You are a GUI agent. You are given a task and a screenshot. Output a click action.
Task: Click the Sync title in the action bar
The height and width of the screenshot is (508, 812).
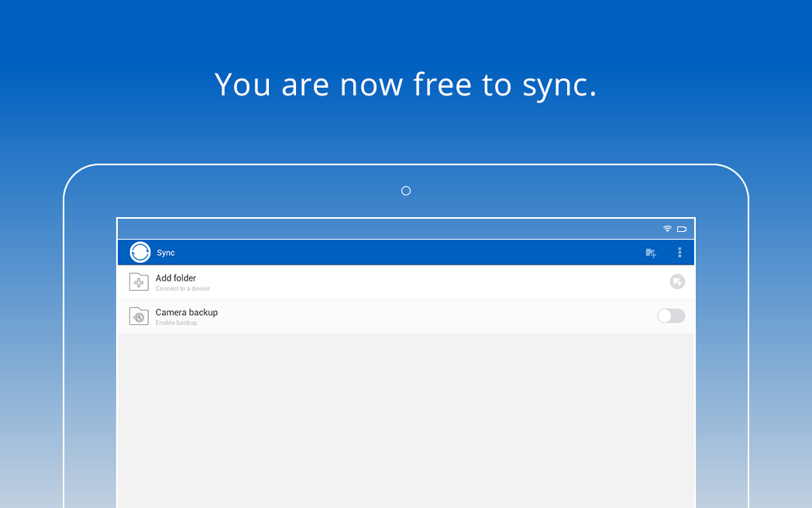point(165,252)
